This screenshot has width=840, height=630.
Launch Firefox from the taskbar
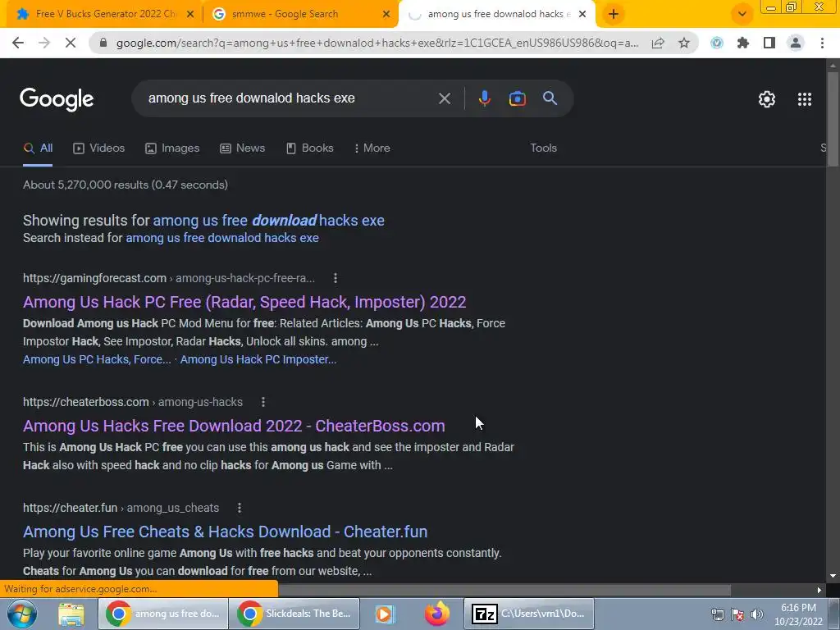tap(437, 614)
